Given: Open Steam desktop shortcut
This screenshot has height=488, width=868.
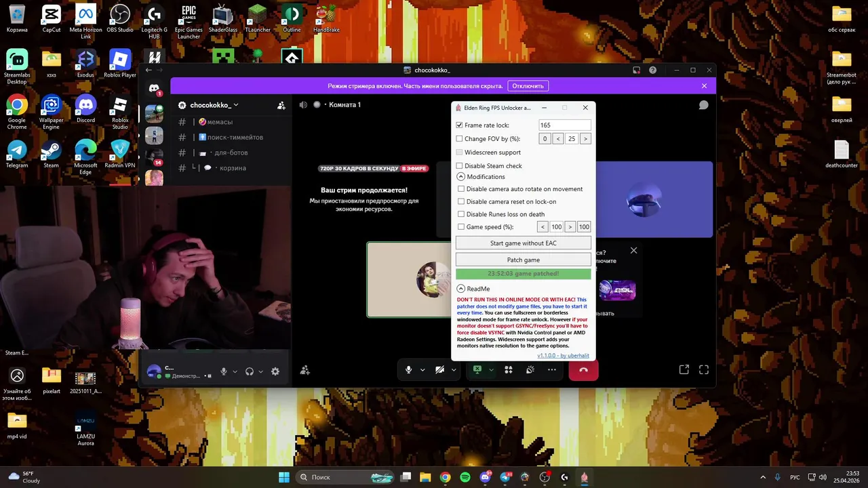Looking at the screenshot, I should 51,155.
